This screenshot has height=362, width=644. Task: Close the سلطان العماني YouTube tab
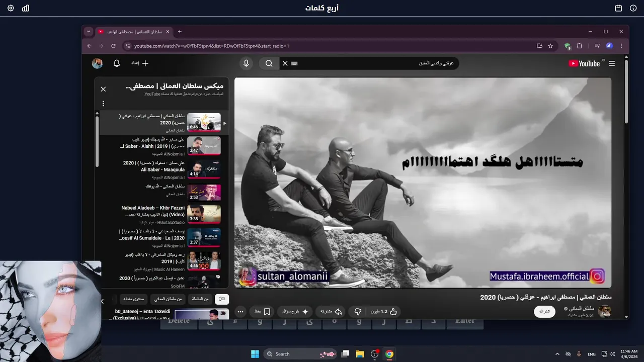(168, 32)
